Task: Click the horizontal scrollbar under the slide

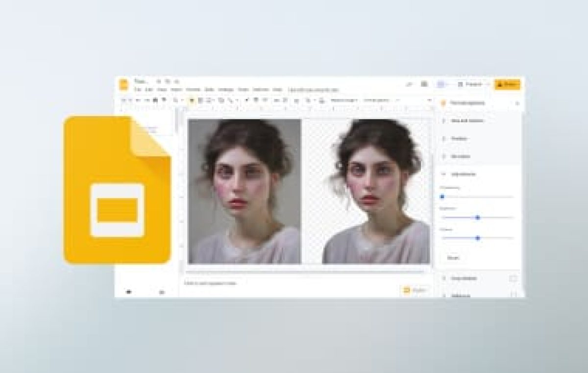Action: 305,271
